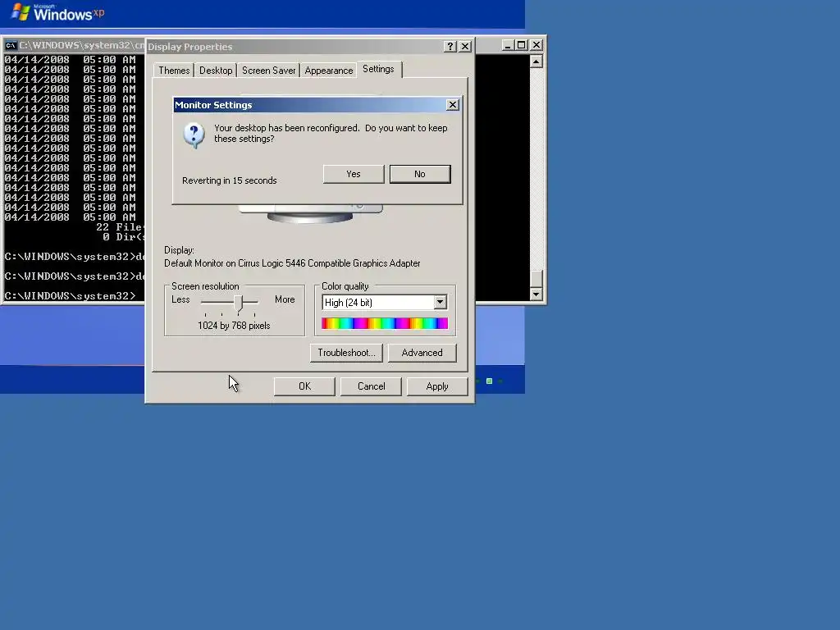Viewport: 840px width, 630px height.
Task: Click No to revert display settings
Action: pos(420,174)
